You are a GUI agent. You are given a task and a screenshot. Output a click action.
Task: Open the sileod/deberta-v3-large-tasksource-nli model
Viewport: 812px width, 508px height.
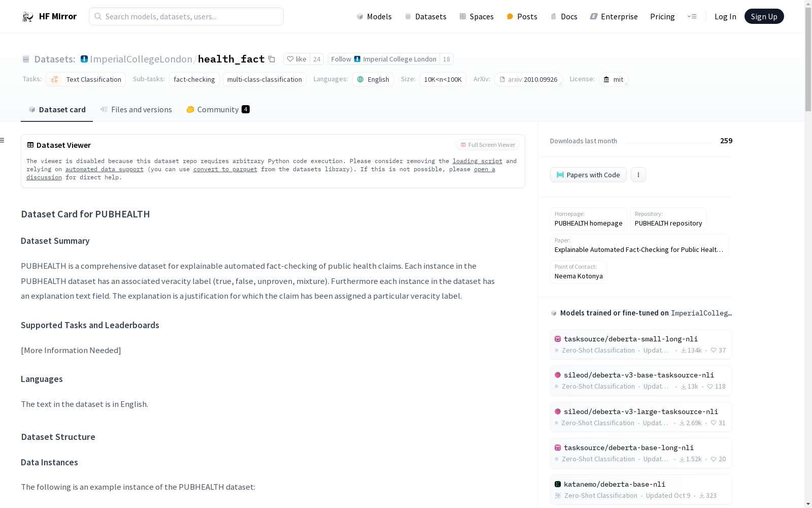641,417
